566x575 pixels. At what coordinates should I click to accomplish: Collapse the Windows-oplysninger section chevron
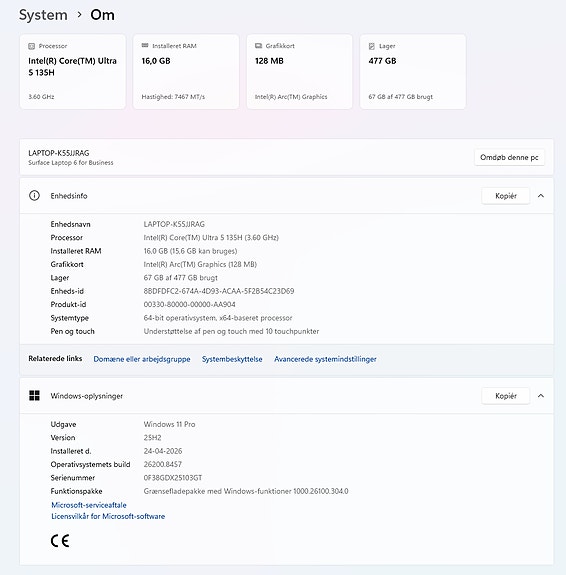pos(541,396)
